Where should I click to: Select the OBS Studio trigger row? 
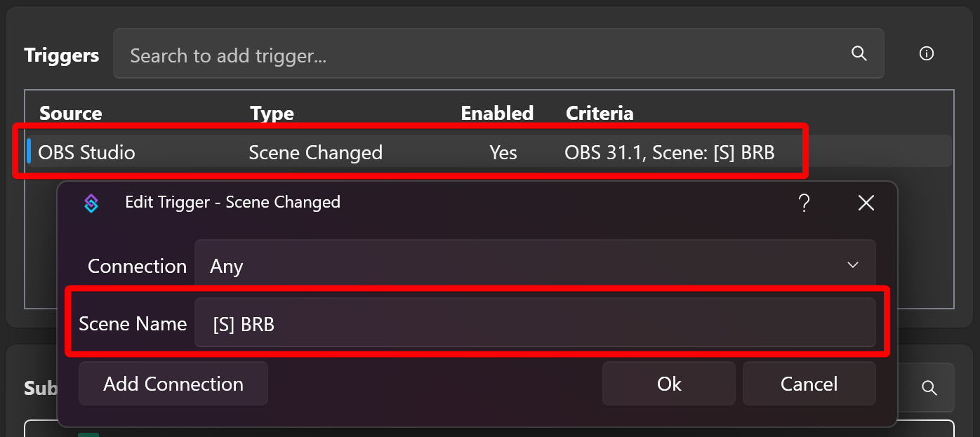pyautogui.click(x=86, y=152)
